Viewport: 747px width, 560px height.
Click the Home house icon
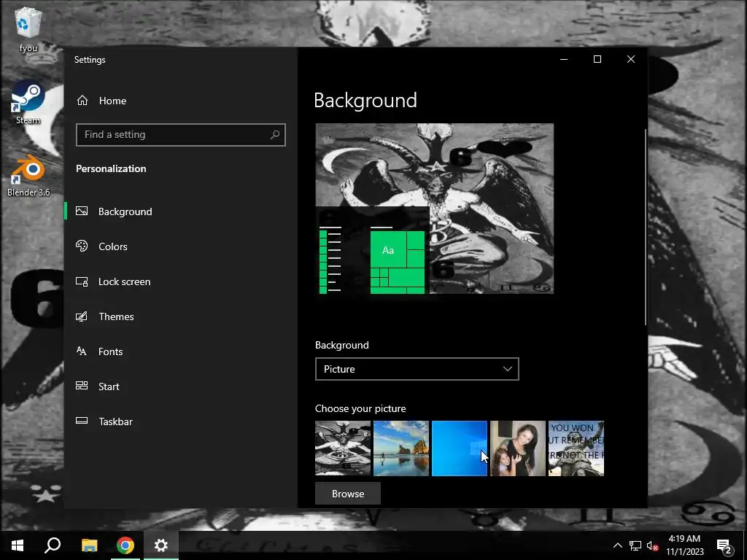click(x=82, y=101)
